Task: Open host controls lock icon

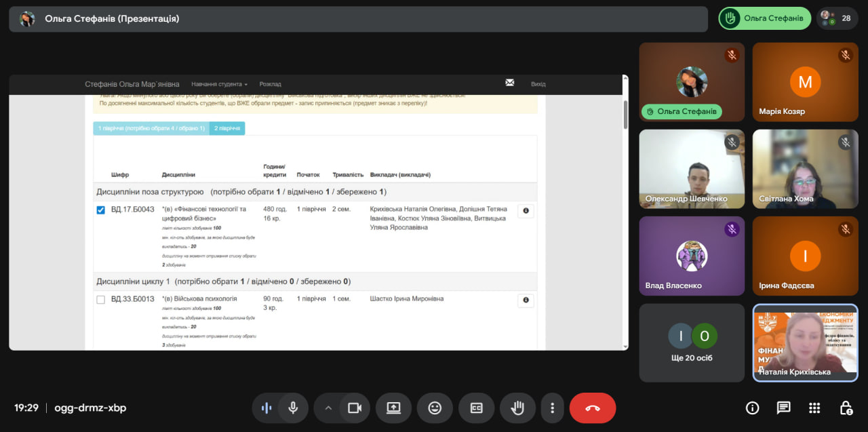Action: 846,408
